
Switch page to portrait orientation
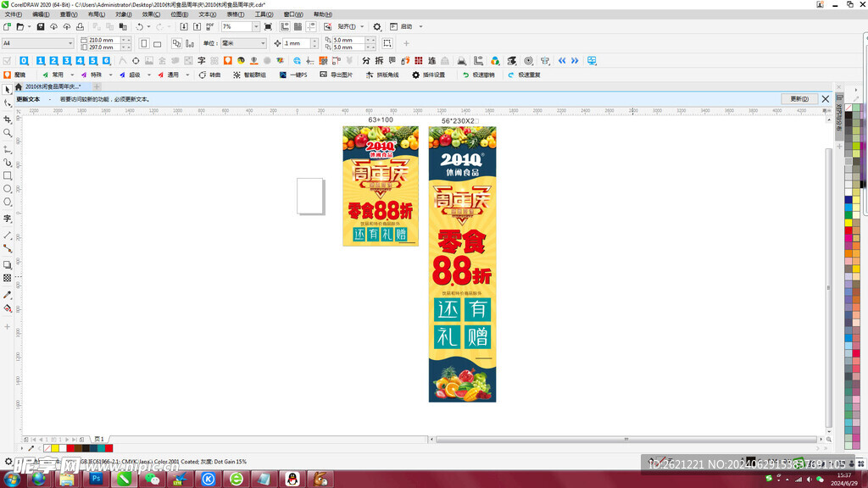[x=144, y=43]
